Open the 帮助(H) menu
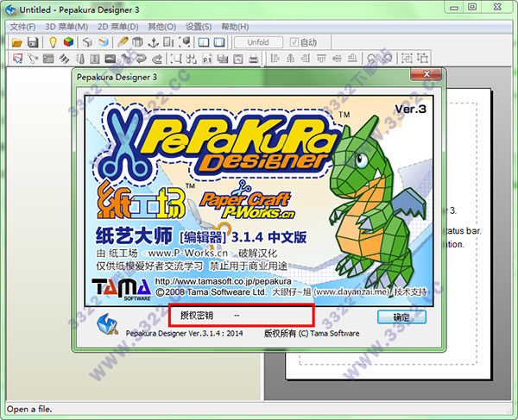Viewport: 518px width, 420px height. click(235, 27)
